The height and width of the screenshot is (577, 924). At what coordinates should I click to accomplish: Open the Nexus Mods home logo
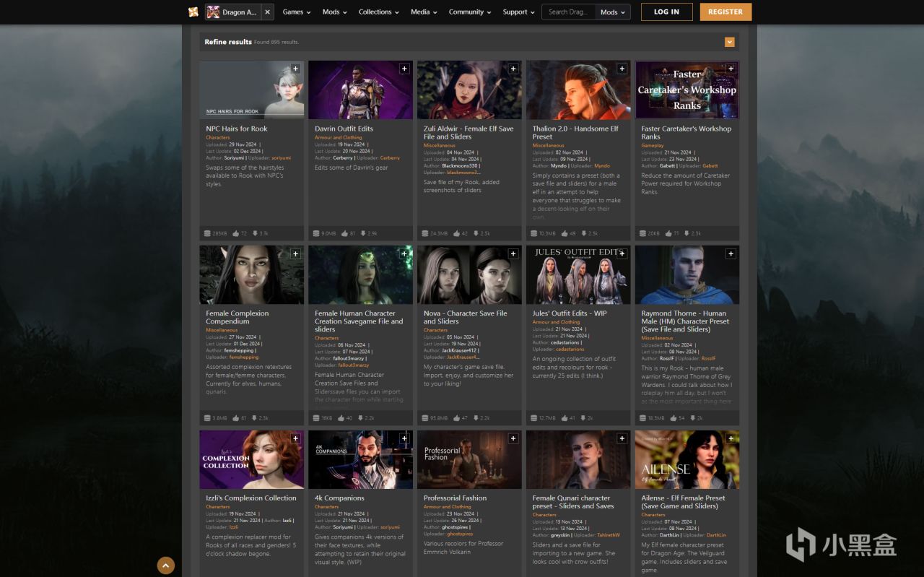[193, 12]
